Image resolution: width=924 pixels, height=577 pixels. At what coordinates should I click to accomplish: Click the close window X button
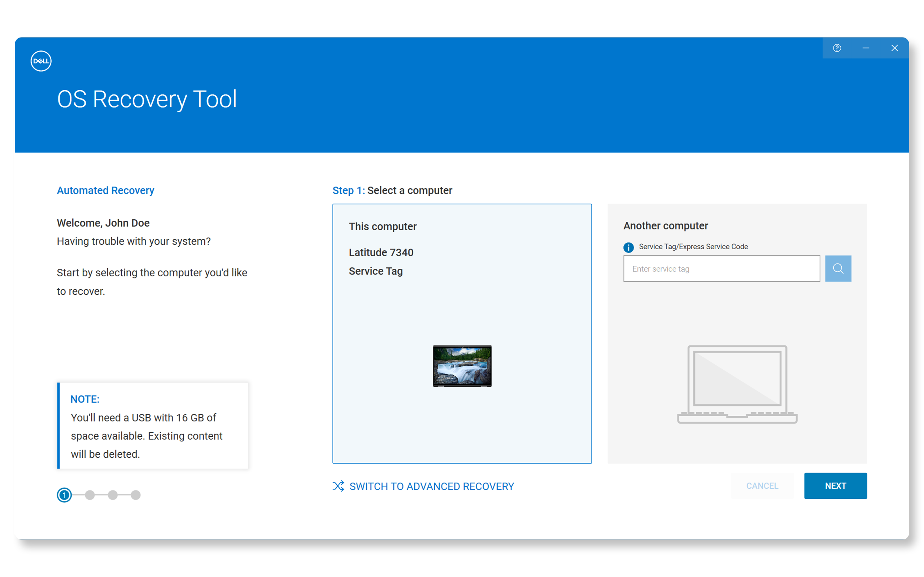(x=895, y=47)
